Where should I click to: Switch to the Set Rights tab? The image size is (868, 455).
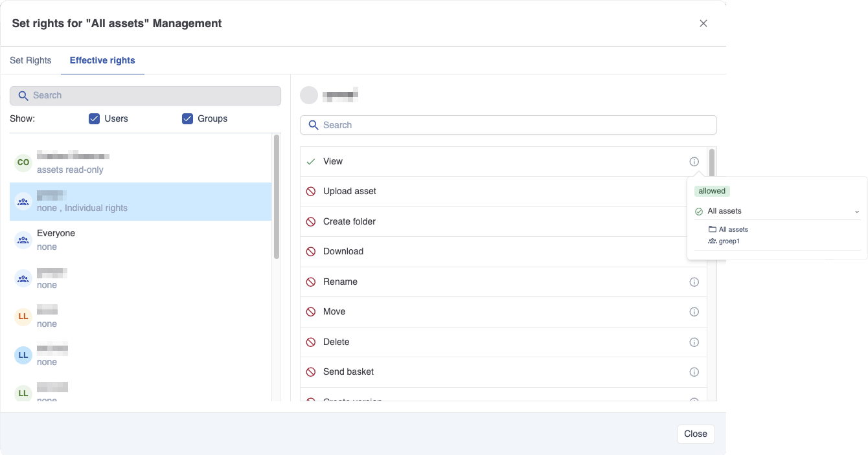click(30, 61)
